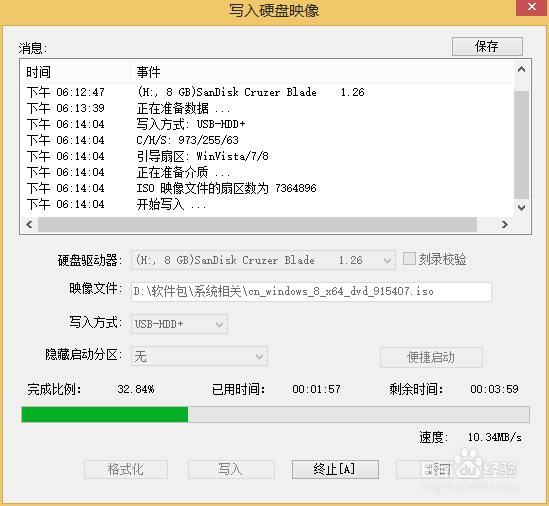549x506 pixels.
Task: Click the 32.84% completion value
Action: pyautogui.click(x=136, y=389)
